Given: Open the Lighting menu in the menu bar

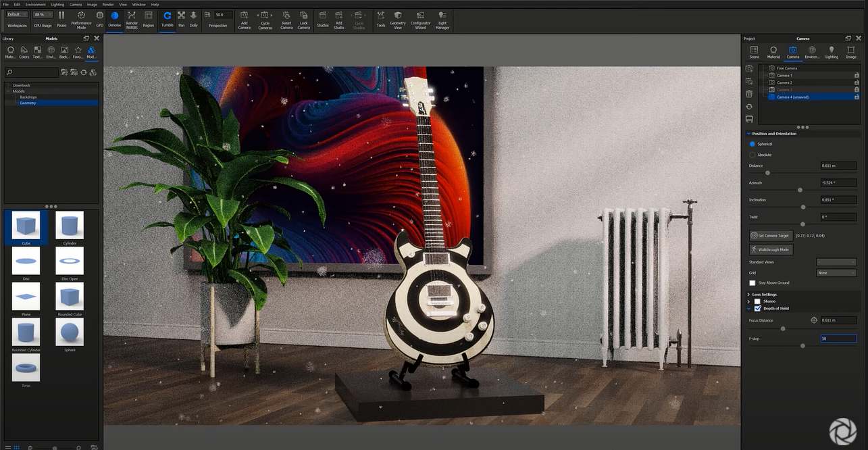Looking at the screenshot, I should (x=57, y=3).
